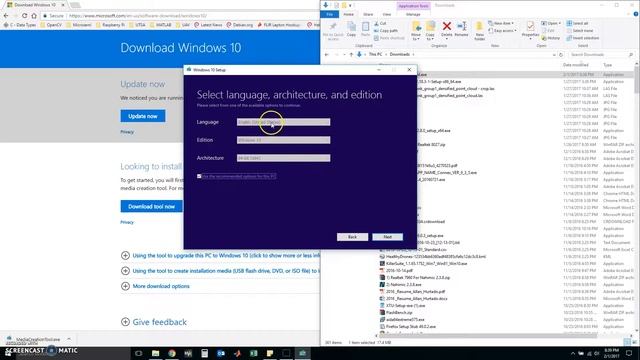The height and width of the screenshot is (360, 640).
Task: Open the New item dropdown
Action: (x=501, y=23)
